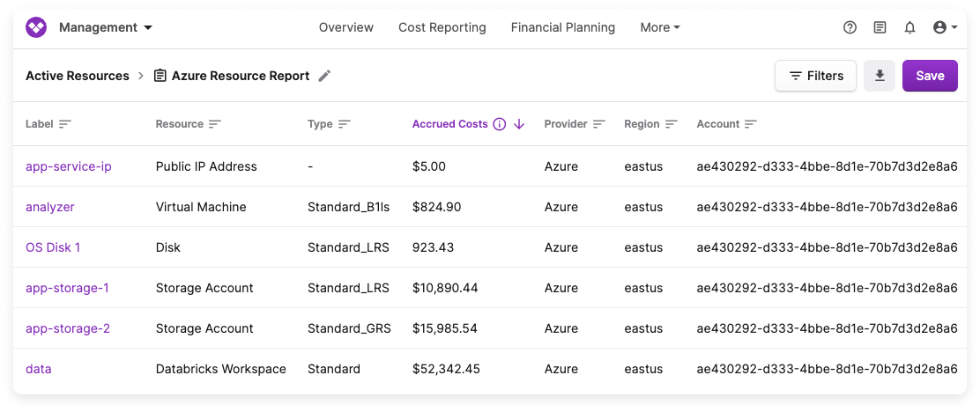980x412 pixels.
Task: Download the report with the download icon
Action: (x=880, y=76)
